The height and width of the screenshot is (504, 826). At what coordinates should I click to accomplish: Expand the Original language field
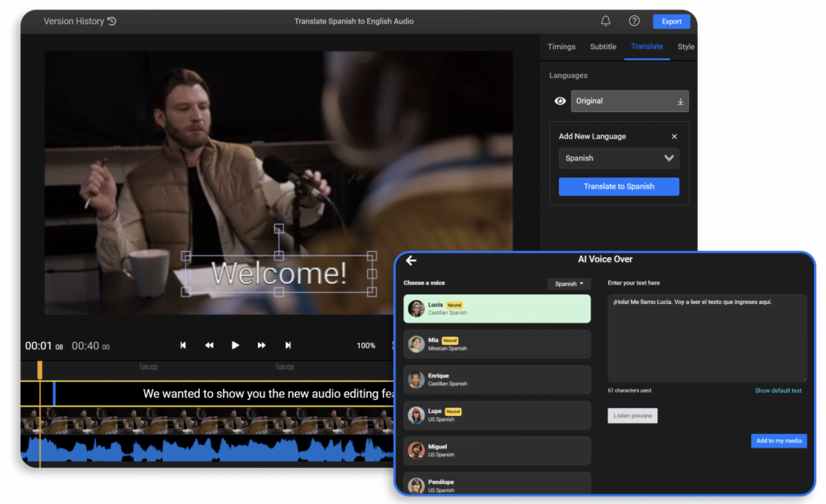(629, 101)
